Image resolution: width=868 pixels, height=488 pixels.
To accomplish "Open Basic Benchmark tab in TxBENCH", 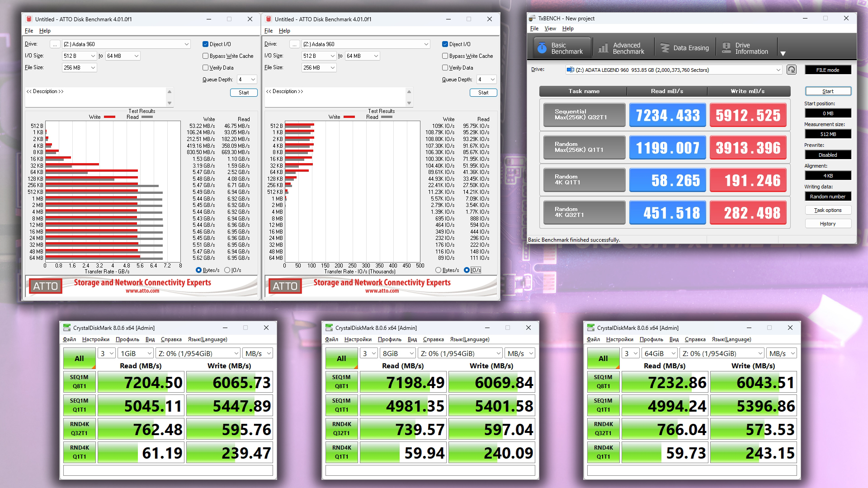I will 562,48.
